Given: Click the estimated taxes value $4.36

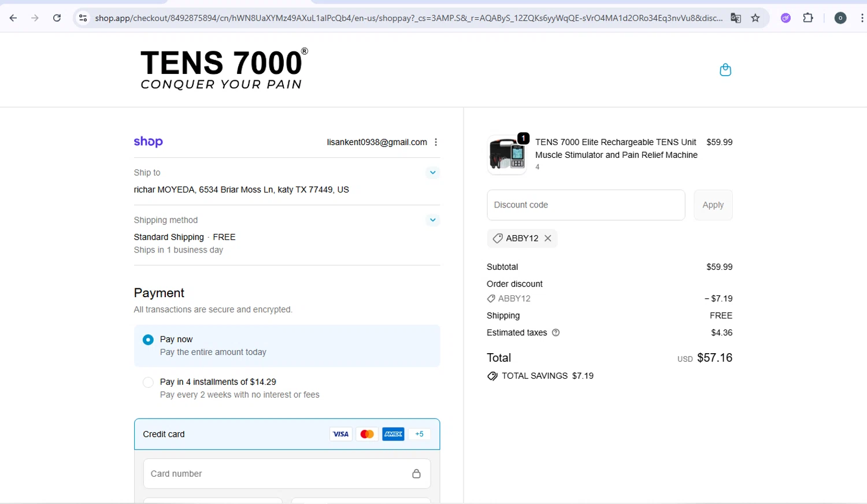Looking at the screenshot, I should 722,333.
